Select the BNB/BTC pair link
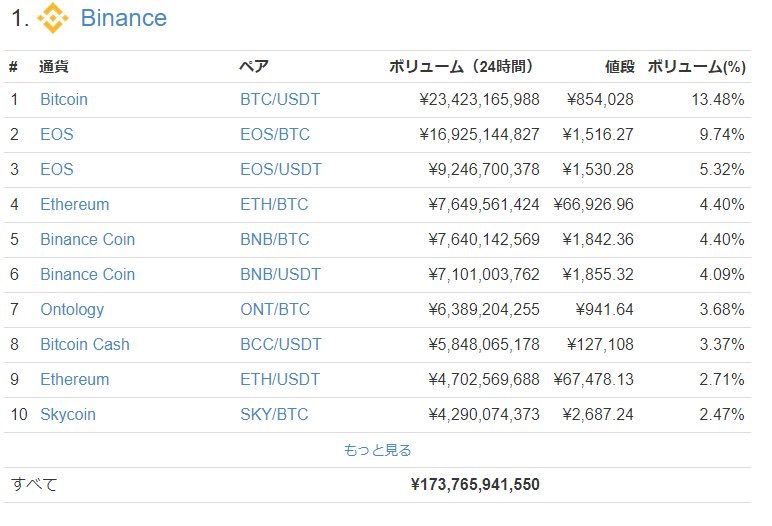This screenshot has width=772, height=526. [x=274, y=240]
